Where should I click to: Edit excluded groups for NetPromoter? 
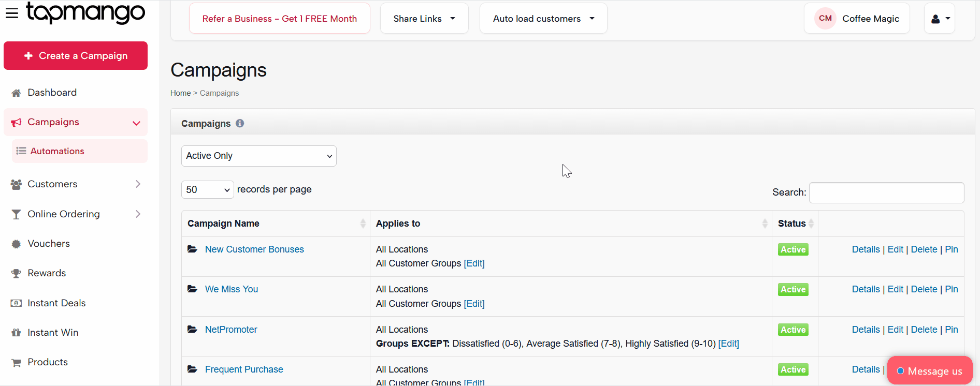728,344
